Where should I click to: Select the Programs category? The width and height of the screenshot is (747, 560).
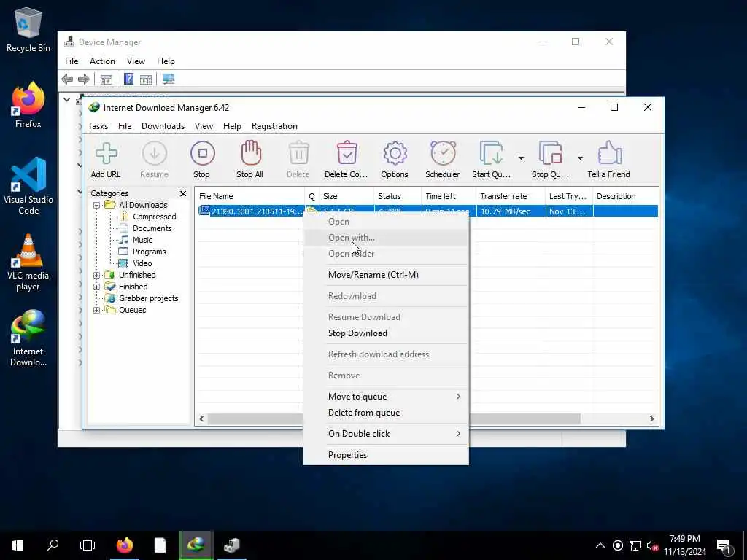[149, 252]
